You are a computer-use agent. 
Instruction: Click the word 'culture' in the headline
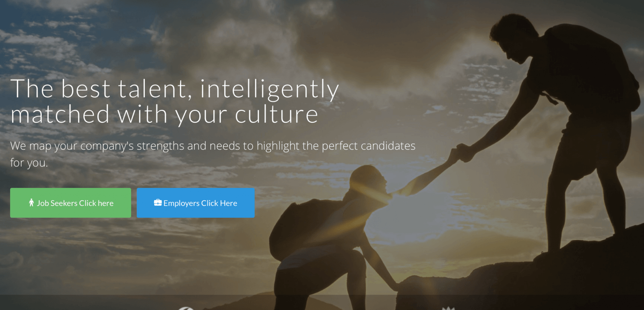pyautogui.click(x=277, y=114)
